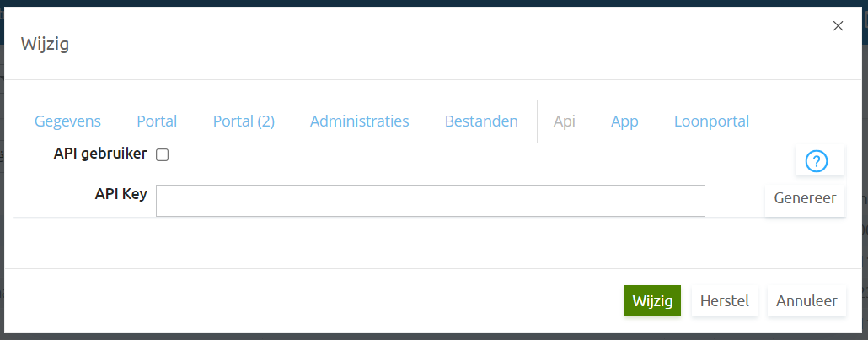Generate a key with the Genereer button
Screen dimensions: 868x340
[x=805, y=198]
